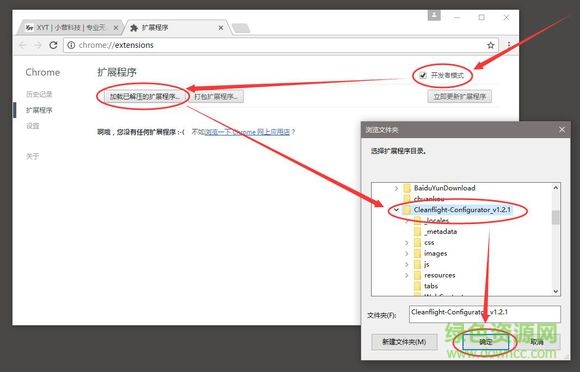The image size is (580, 372).
Task: Close the 扩展程序 tab
Action: click(221, 28)
